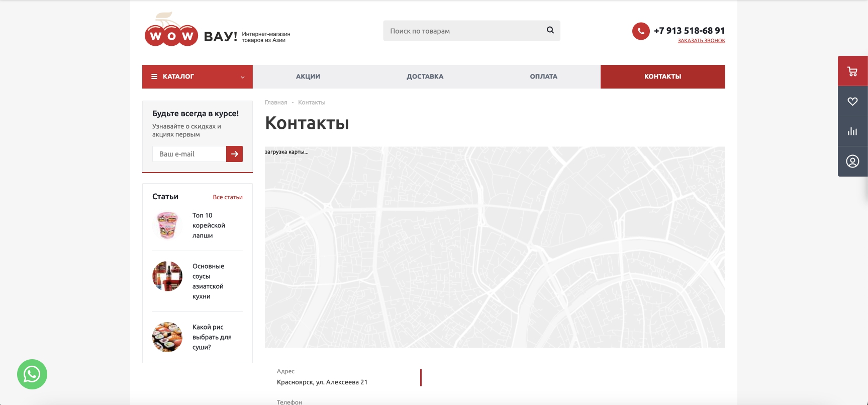This screenshot has height=405, width=868.
Task: Open favorites via the heart icon
Action: click(852, 101)
